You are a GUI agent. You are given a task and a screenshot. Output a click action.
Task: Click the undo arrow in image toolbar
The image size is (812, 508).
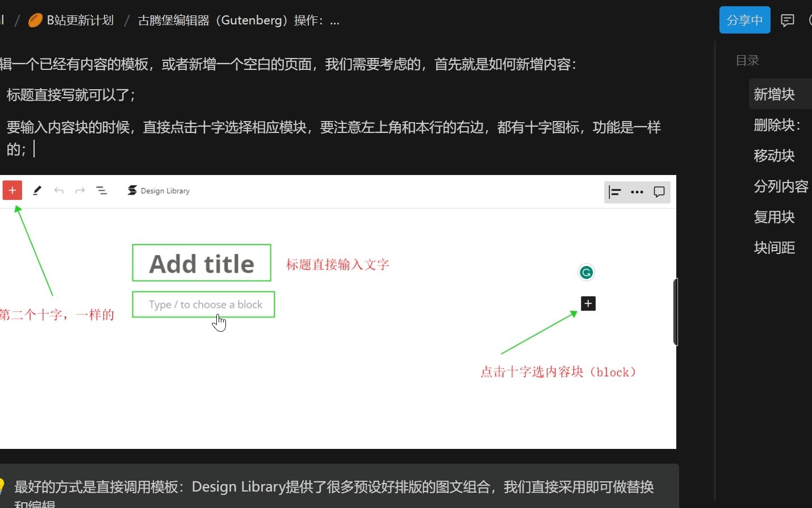point(58,190)
